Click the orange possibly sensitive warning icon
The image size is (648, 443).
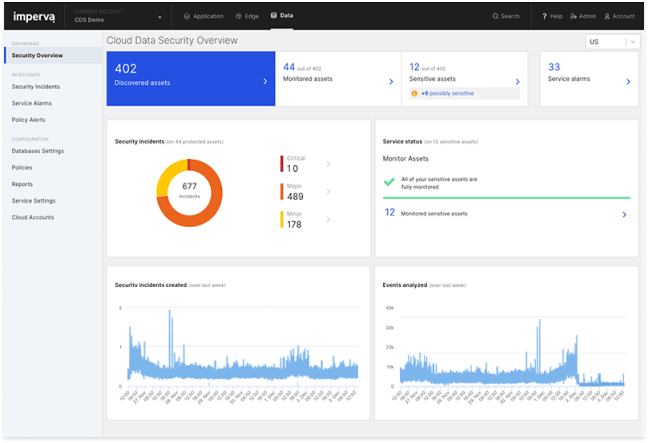pos(415,93)
